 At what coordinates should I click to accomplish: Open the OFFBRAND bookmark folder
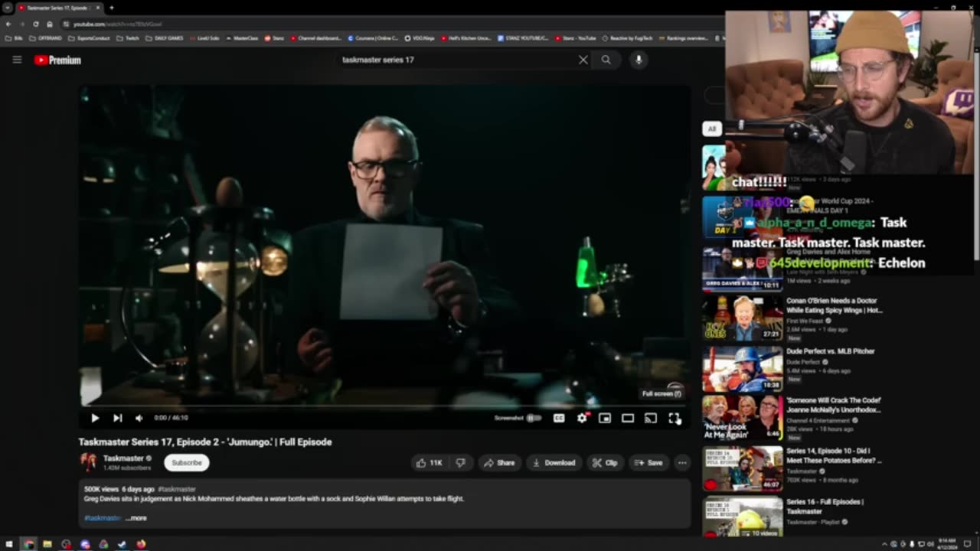click(46, 37)
